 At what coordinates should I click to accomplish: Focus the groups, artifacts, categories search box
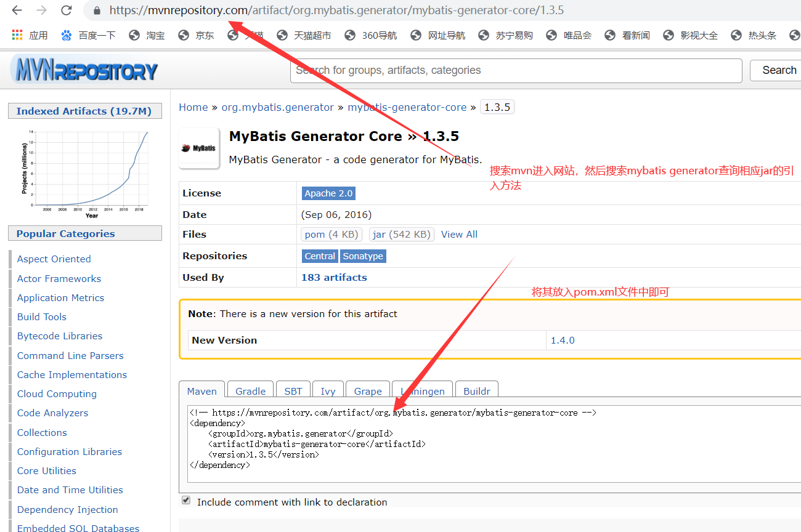[516, 70]
